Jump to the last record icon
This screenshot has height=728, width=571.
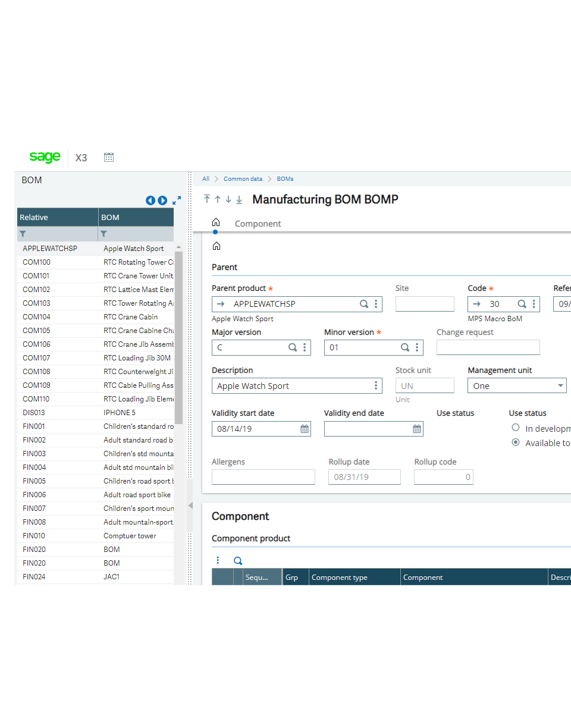tap(239, 200)
